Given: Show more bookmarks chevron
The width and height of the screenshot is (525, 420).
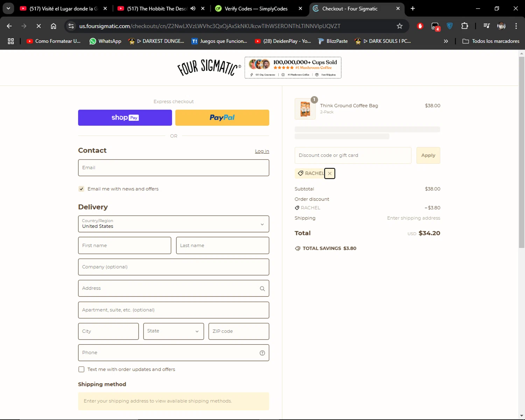Looking at the screenshot, I should pyautogui.click(x=446, y=41).
